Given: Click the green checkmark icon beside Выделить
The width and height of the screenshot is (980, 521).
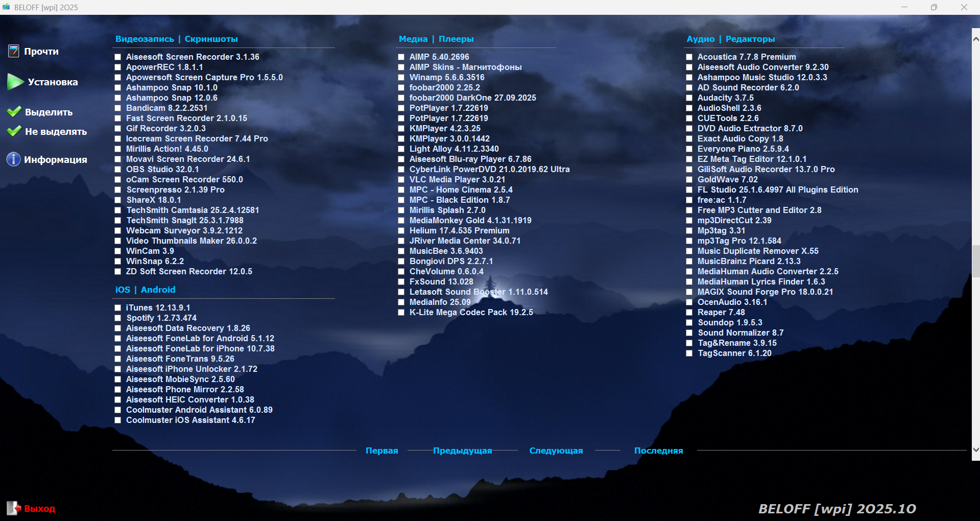Looking at the screenshot, I should point(14,112).
